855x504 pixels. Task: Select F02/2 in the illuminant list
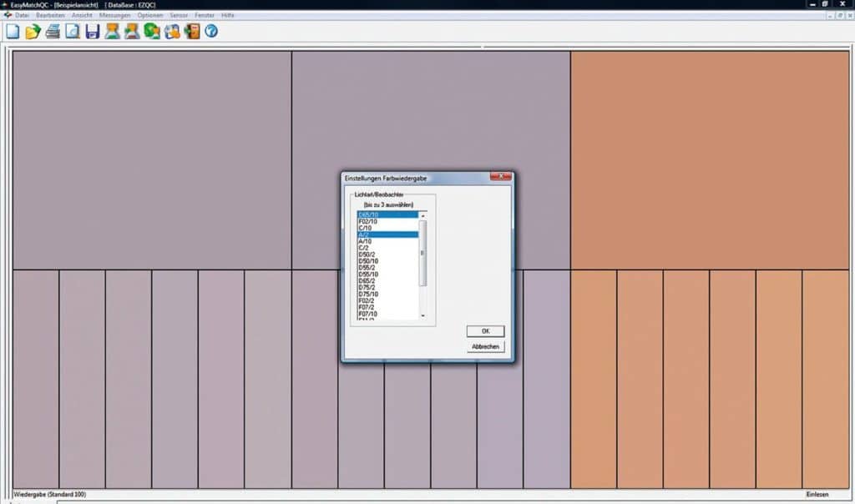coord(387,300)
